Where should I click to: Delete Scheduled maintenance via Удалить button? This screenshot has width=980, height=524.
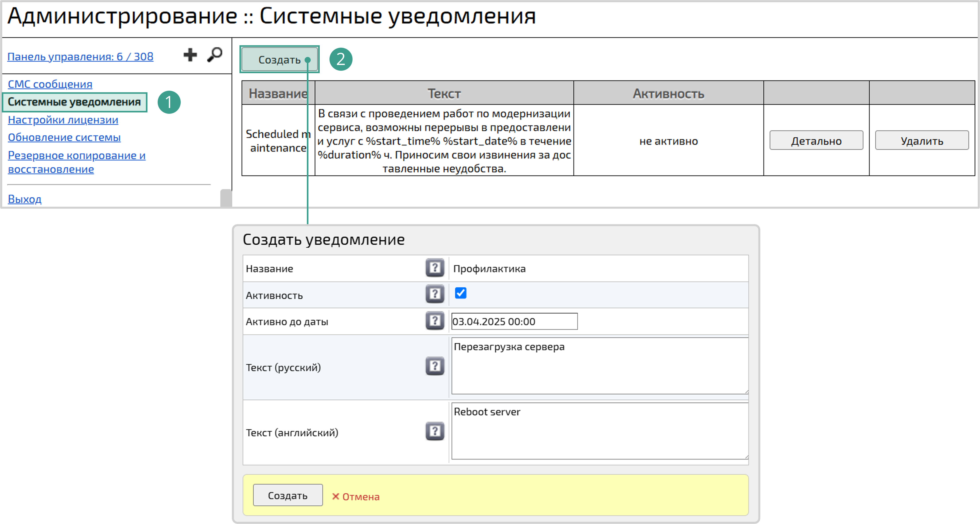[921, 140]
